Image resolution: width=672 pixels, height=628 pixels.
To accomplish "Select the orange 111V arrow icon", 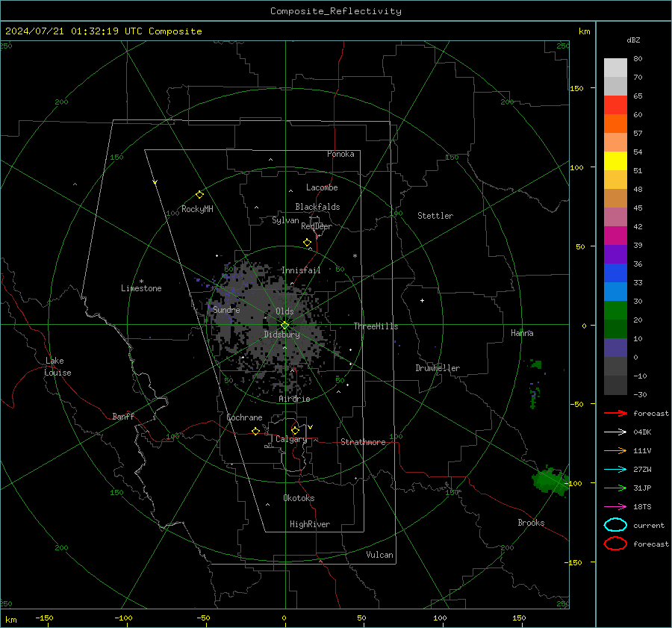I will pos(615,450).
